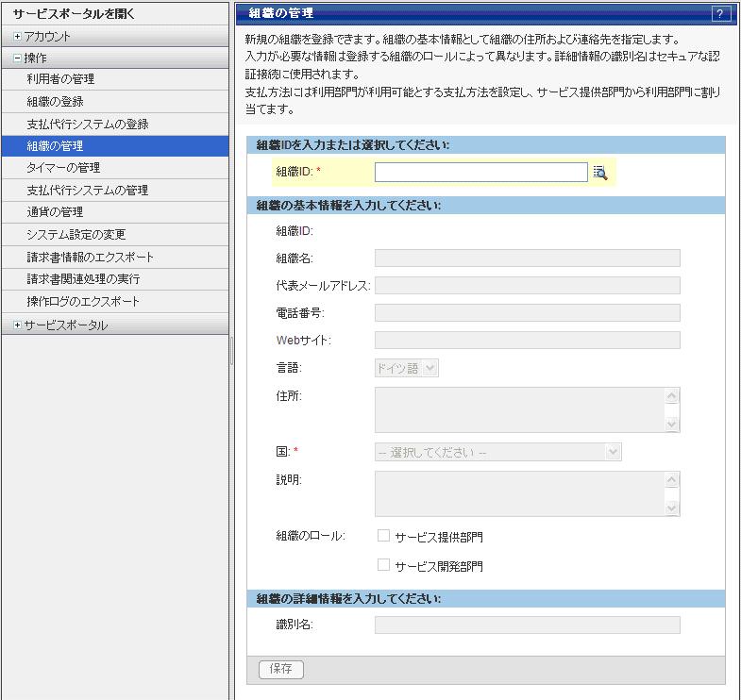Expand the サービスポータル section
The height and width of the screenshot is (700, 741).
click(x=18, y=325)
